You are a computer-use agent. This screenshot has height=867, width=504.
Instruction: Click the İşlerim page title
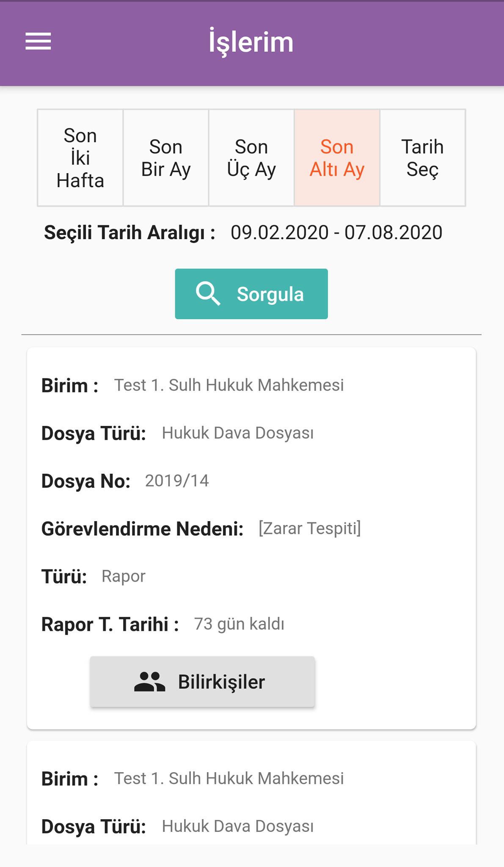[251, 42]
